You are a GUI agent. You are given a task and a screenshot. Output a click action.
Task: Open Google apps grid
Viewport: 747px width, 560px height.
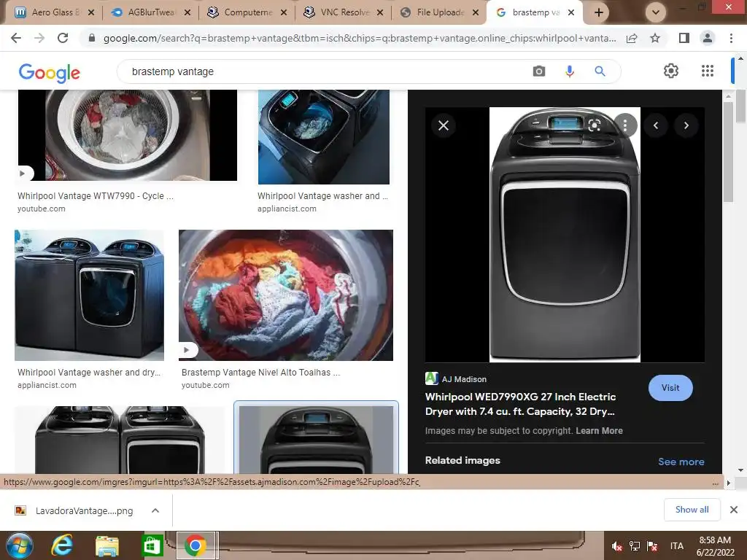click(708, 71)
